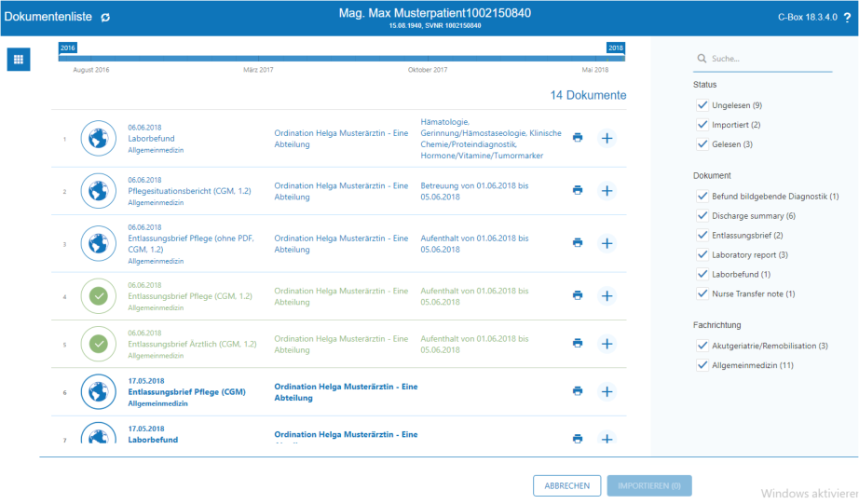Add row 4 Entlassungsbrief Pflege (CGM, 1.2)
Screen dimensions: 859x504
(x=607, y=296)
